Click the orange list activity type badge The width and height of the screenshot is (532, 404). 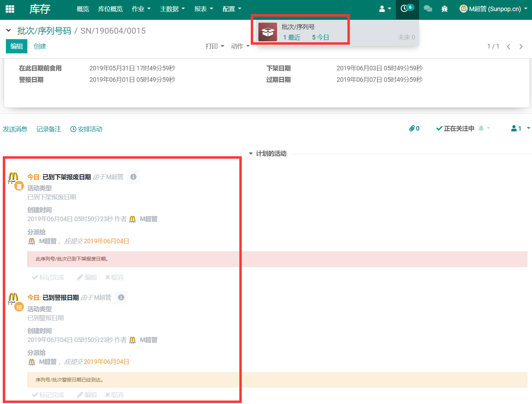19,307
